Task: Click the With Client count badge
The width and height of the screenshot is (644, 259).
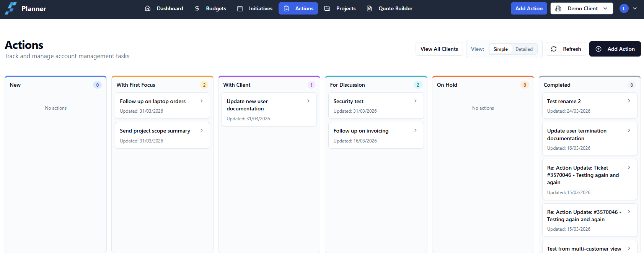Action: click(311, 85)
